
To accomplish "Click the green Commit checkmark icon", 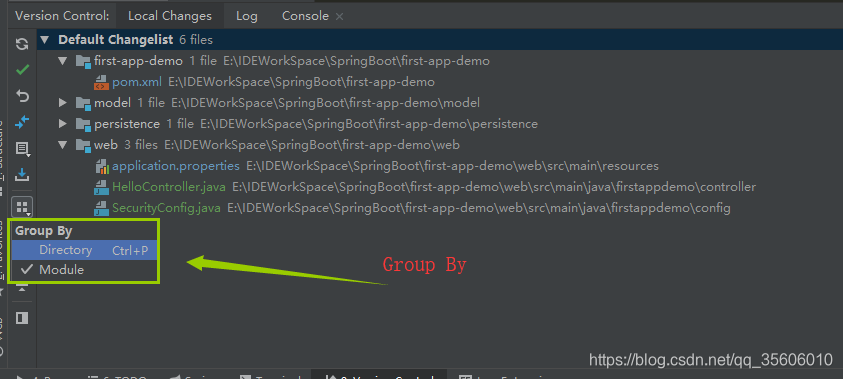I will tap(22, 70).
